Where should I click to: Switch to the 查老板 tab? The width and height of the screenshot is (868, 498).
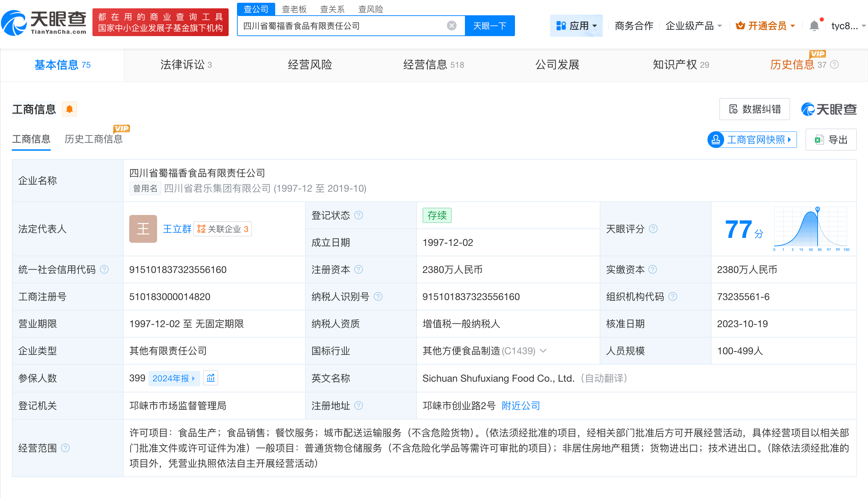(x=294, y=9)
